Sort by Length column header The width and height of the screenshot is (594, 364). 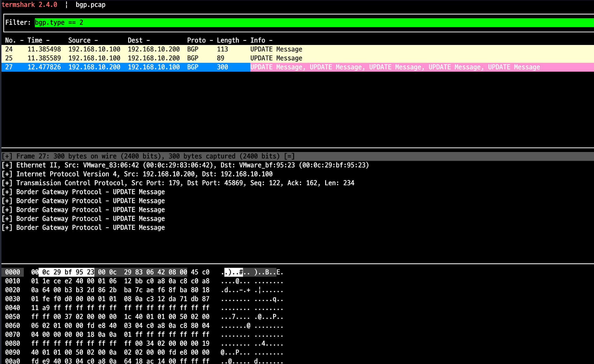point(228,40)
